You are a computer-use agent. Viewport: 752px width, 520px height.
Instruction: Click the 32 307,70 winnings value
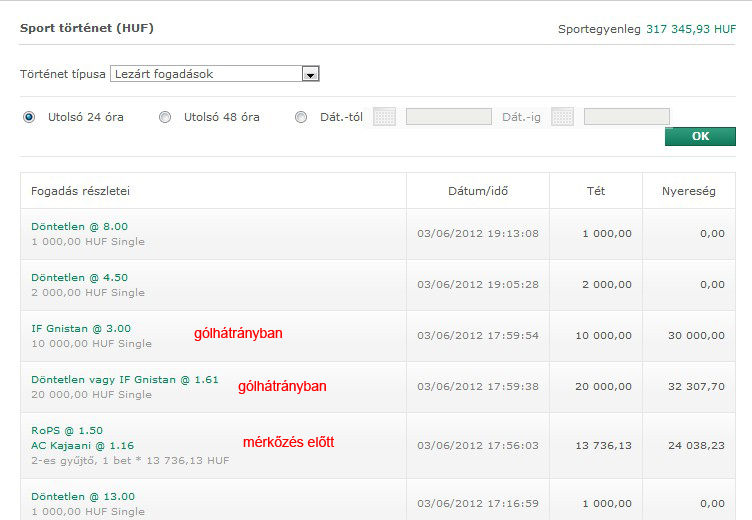[x=696, y=386]
